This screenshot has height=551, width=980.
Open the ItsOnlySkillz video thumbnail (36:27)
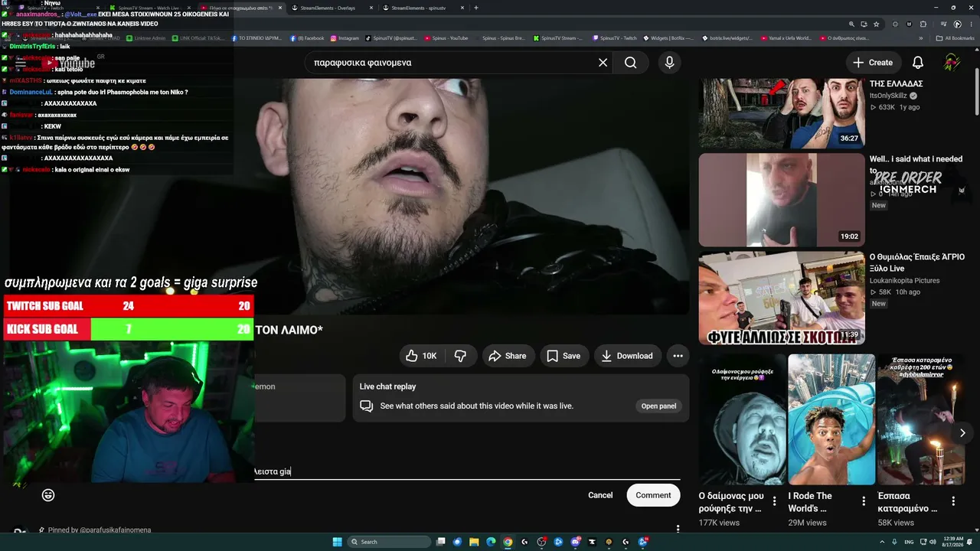click(782, 113)
